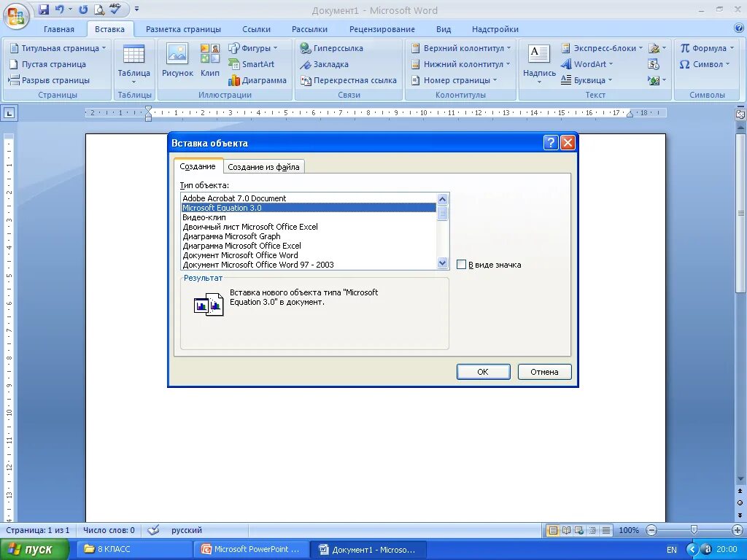Click 100% zoom level button
747x560 pixels.
[629, 530]
